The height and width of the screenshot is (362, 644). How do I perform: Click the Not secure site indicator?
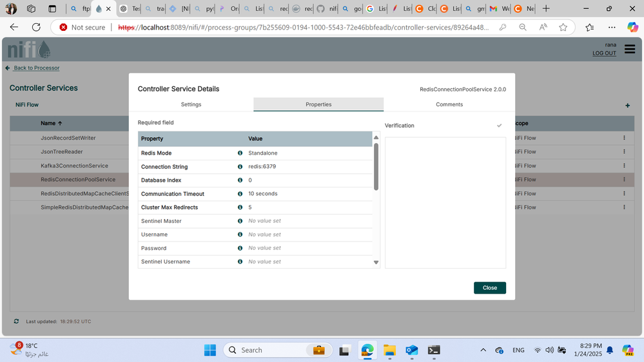pyautogui.click(x=82, y=27)
